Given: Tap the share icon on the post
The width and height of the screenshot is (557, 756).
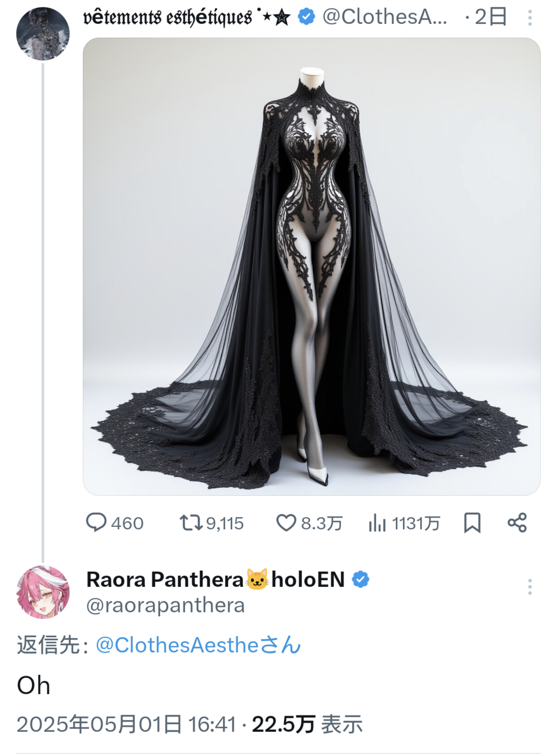Looking at the screenshot, I should pos(517,522).
